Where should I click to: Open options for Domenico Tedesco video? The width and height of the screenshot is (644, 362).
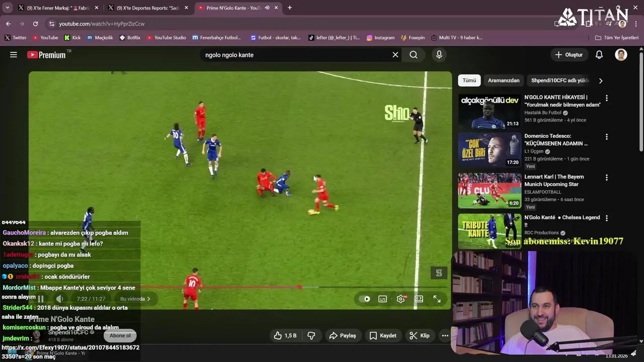(606, 137)
